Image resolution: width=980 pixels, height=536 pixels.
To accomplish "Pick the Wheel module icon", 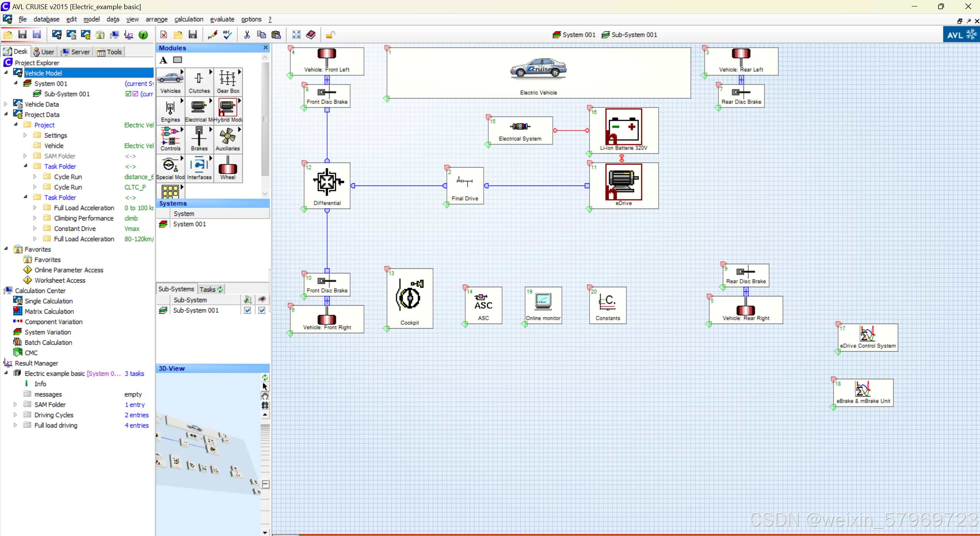I will pyautogui.click(x=228, y=168).
